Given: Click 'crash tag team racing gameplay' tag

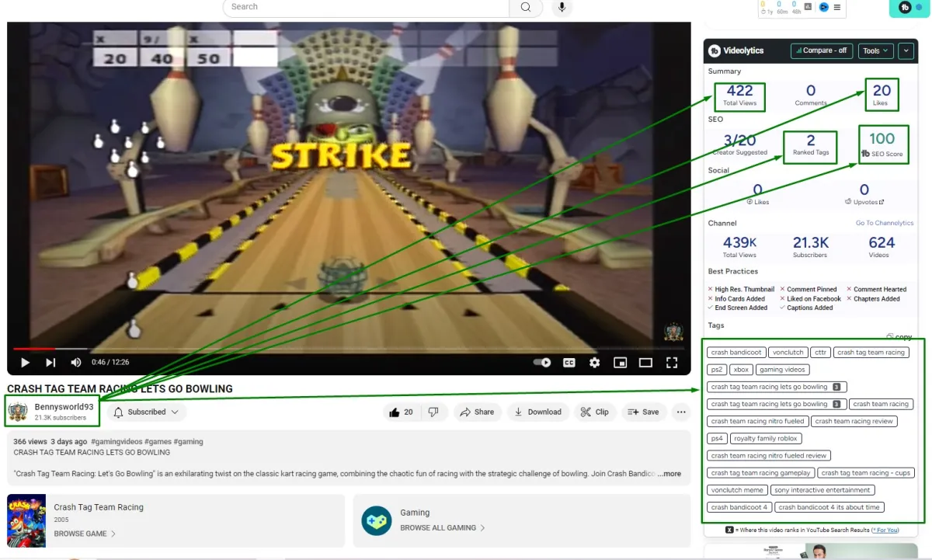Looking at the screenshot, I should (760, 473).
